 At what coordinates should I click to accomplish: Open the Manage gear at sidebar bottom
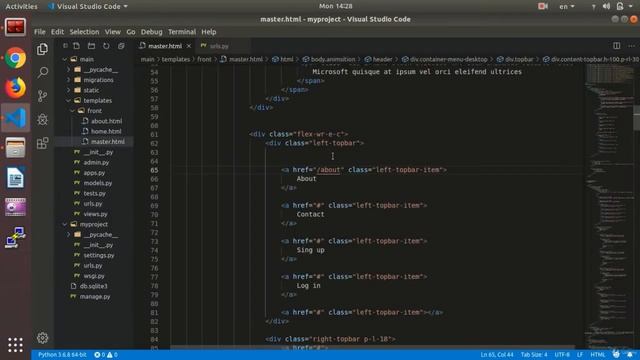click(x=42, y=338)
